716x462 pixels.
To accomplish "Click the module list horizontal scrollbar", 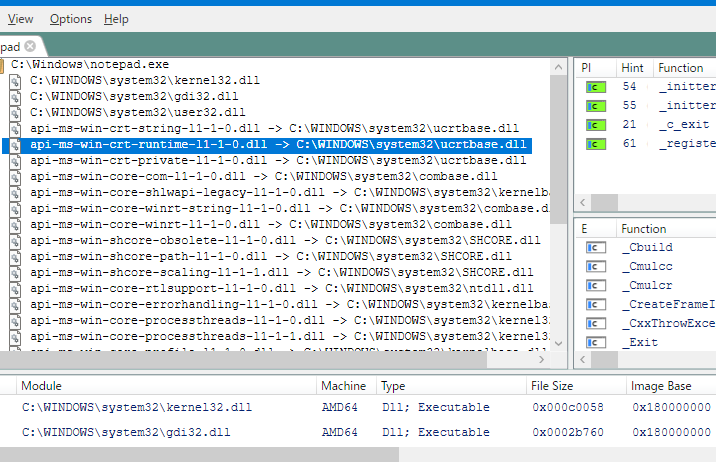I will (200, 454).
